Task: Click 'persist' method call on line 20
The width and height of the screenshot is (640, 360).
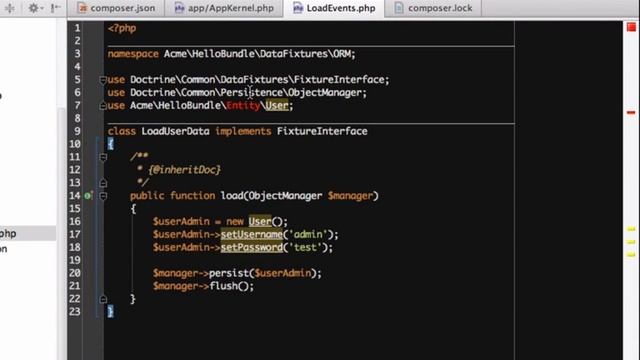Action: coord(229,273)
